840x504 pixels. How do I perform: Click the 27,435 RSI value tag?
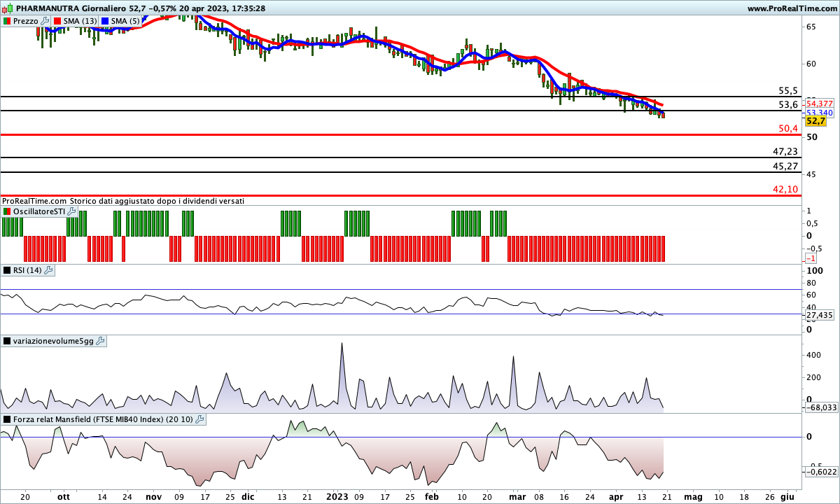coord(820,316)
